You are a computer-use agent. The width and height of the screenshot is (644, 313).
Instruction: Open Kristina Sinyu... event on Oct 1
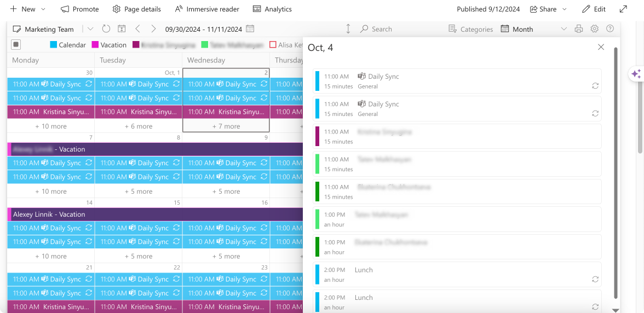(139, 112)
